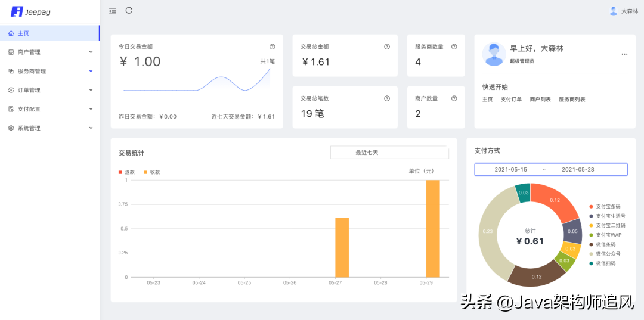Screen dimensions: 644x320
Task: Open the three-dot menu on greeting card
Action: pos(624,54)
